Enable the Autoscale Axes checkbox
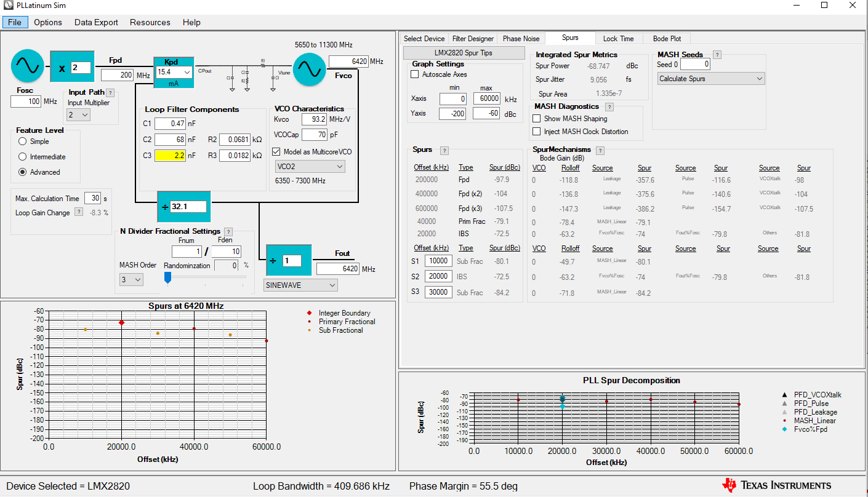Screen dimensions: 868x497 click(415, 74)
